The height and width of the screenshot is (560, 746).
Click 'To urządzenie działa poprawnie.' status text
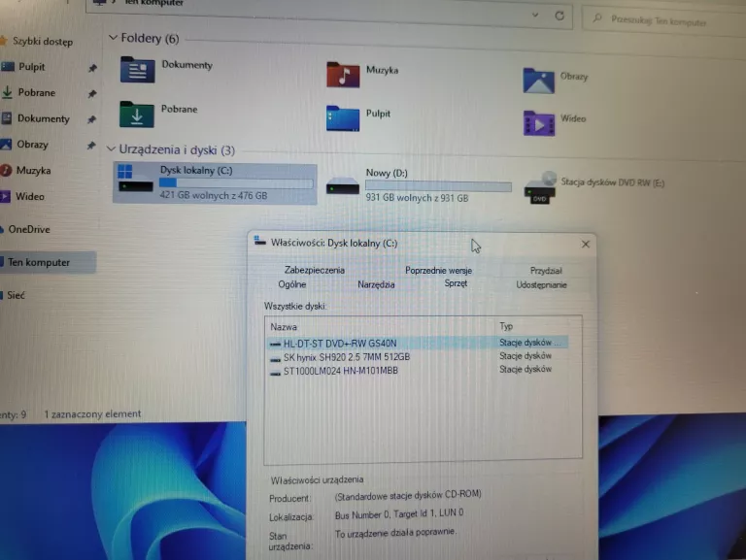(x=395, y=533)
